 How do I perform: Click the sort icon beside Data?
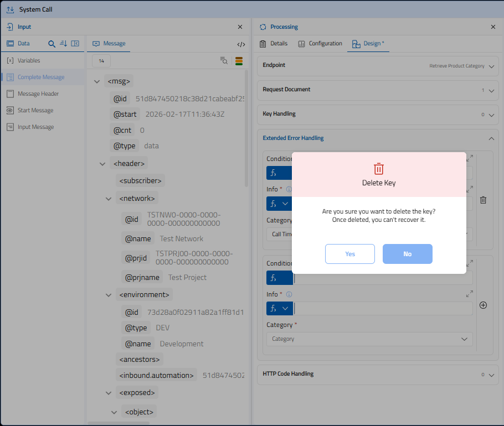(63, 44)
